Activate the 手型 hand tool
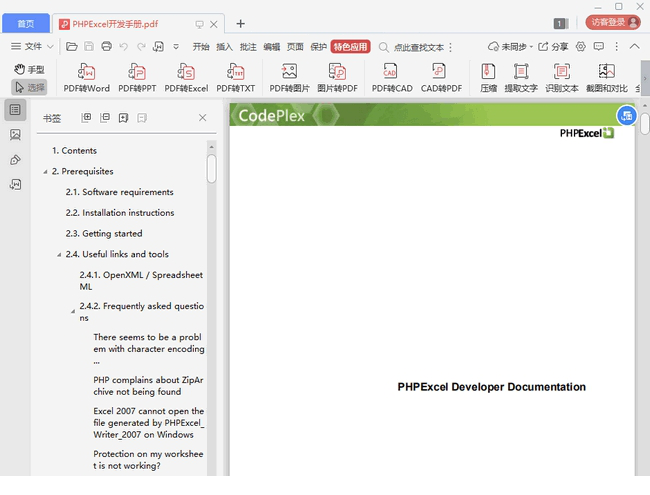This screenshot has height=495, width=650. point(29,69)
